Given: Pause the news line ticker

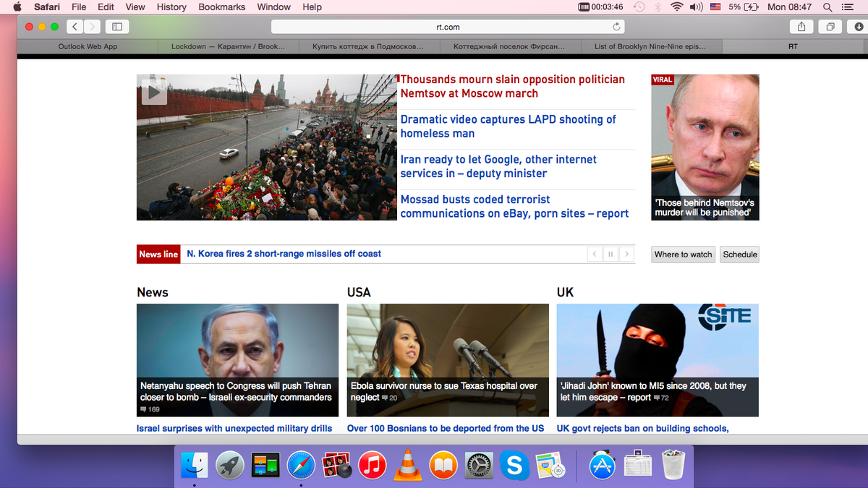Looking at the screenshot, I should click(610, 254).
